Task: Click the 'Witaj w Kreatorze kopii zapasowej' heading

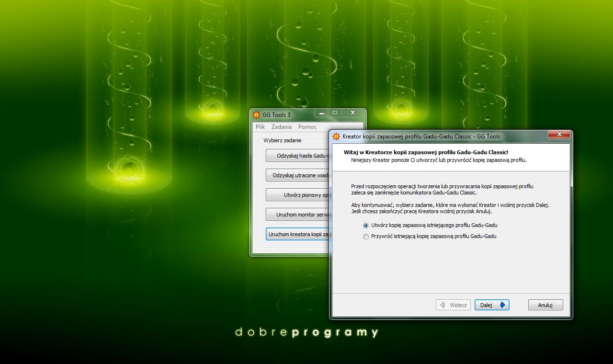Action: [x=426, y=152]
